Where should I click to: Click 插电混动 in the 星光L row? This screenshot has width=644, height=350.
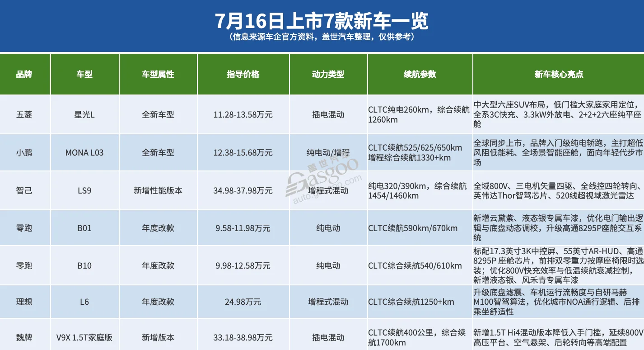[x=328, y=114]
